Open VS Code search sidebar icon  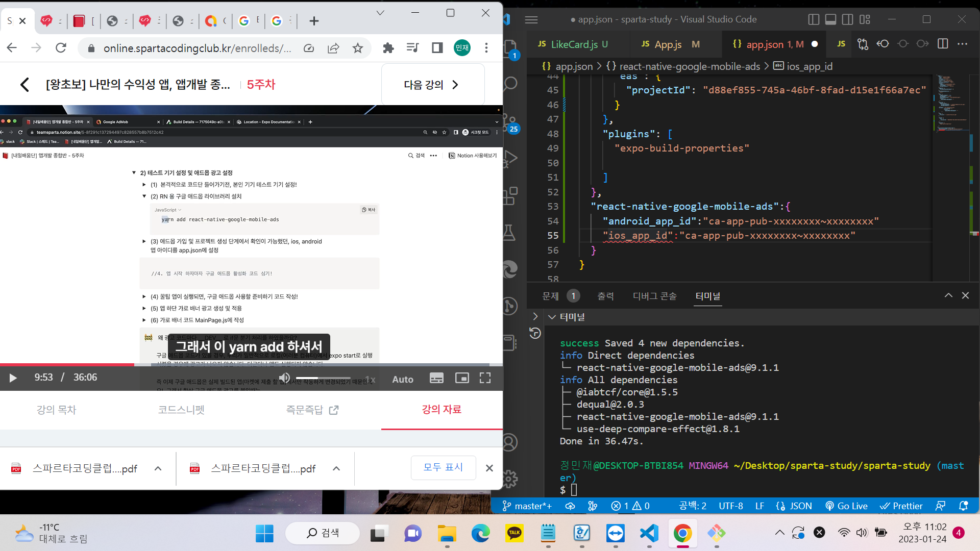pyautogui.click(x=510, y=83)
